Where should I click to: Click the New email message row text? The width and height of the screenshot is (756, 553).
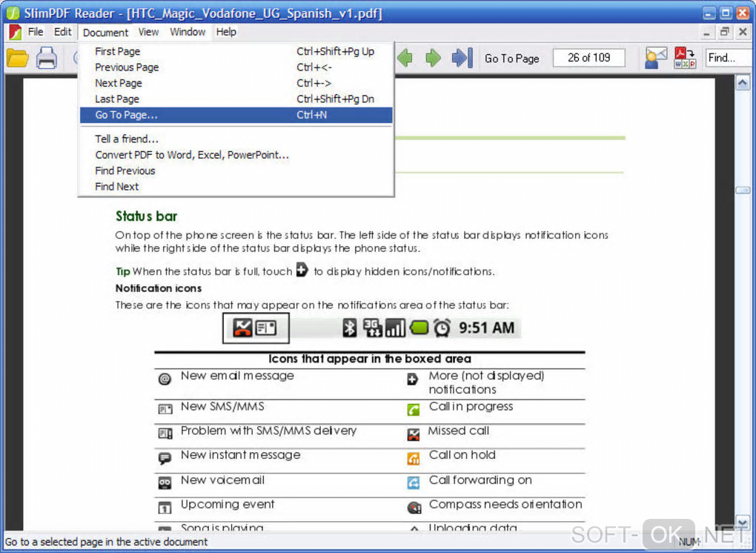237,376
